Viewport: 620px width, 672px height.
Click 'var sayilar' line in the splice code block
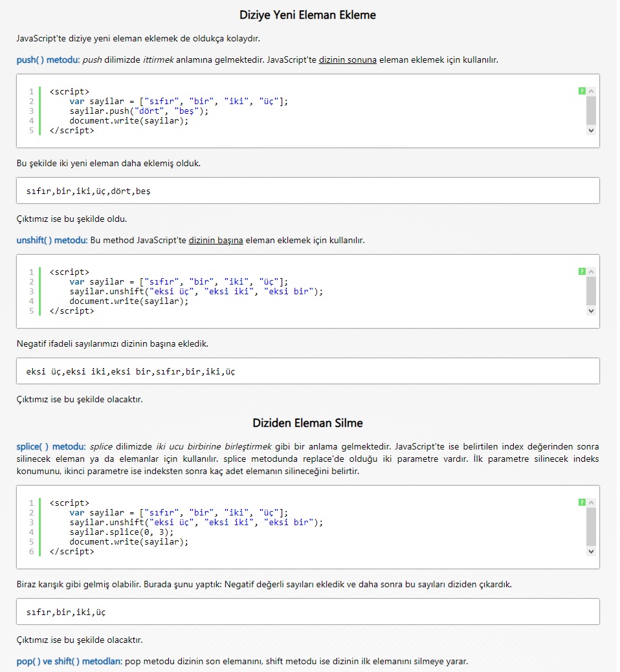[x=179, y=513]
